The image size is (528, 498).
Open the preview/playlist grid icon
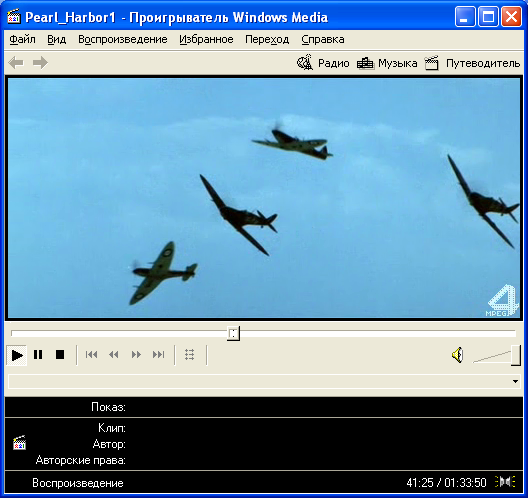point(190,355)
